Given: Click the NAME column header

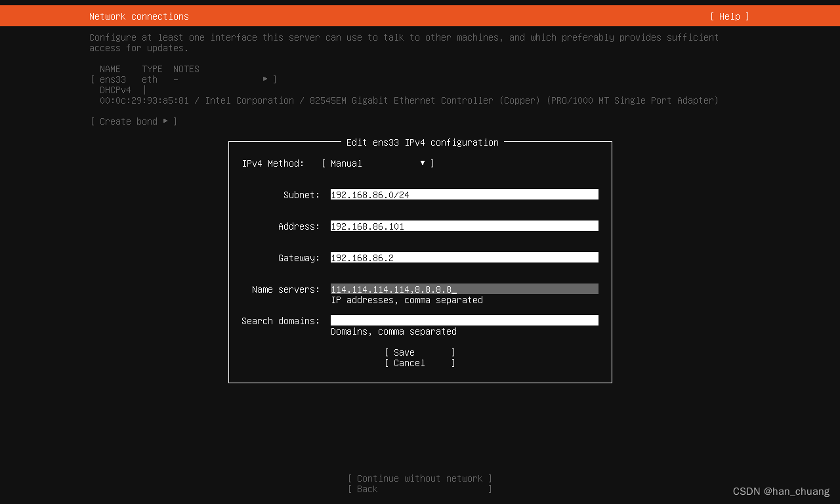Looking at the screenshot, I should [x=110, y=69].
